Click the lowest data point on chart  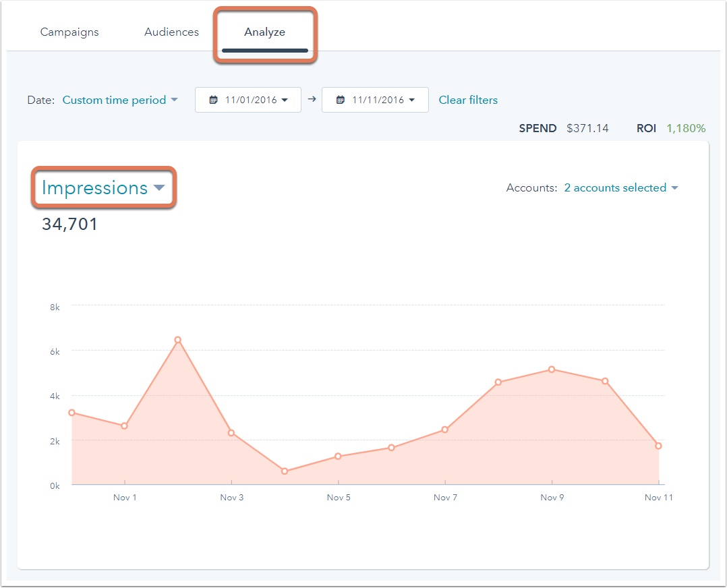pyautogui.click(x=285, y=471)
